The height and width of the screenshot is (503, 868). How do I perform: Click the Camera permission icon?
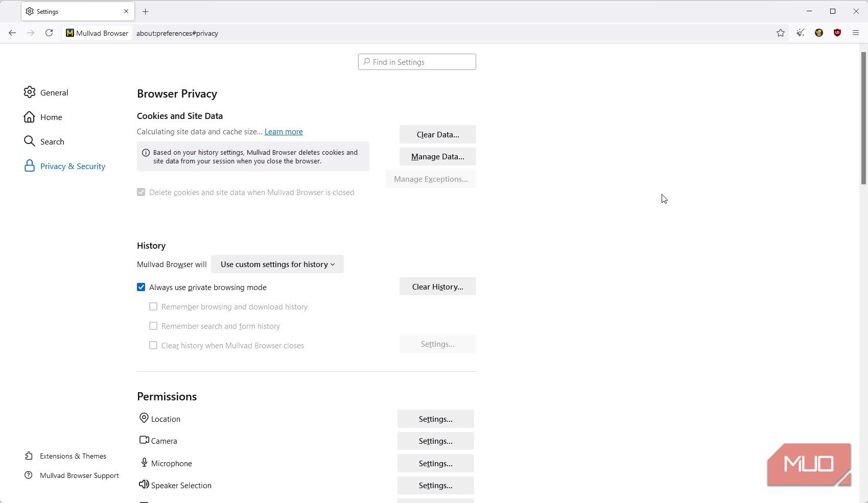click(144, 440)
